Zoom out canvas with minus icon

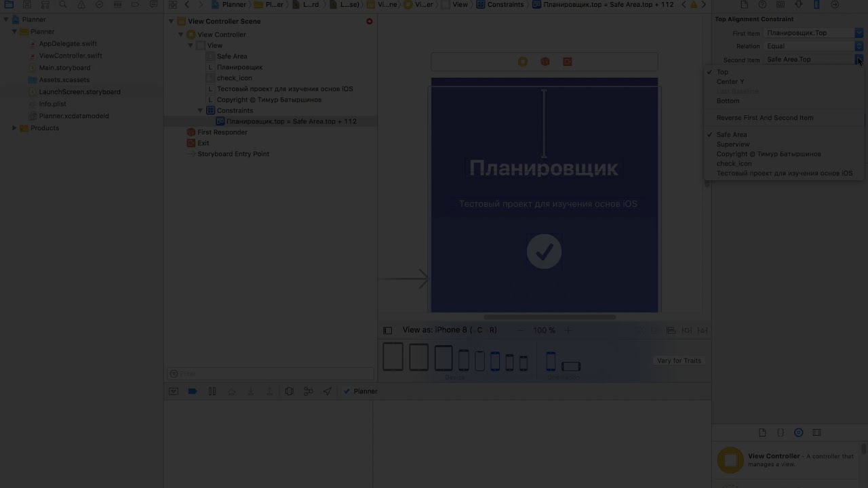tap(520, 330)
